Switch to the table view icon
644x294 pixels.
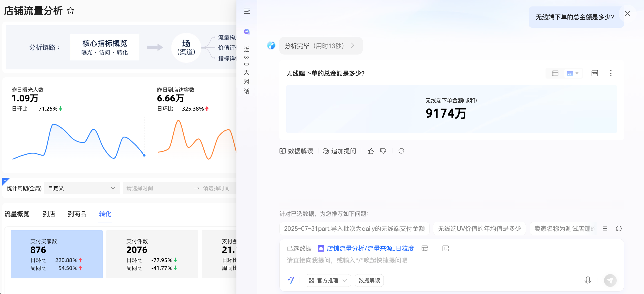click(x=555, y=73)
